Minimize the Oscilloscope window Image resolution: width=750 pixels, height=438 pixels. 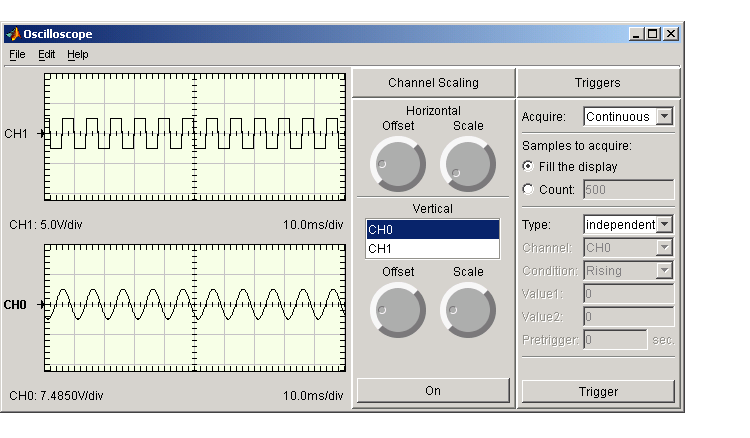point(636,34)
